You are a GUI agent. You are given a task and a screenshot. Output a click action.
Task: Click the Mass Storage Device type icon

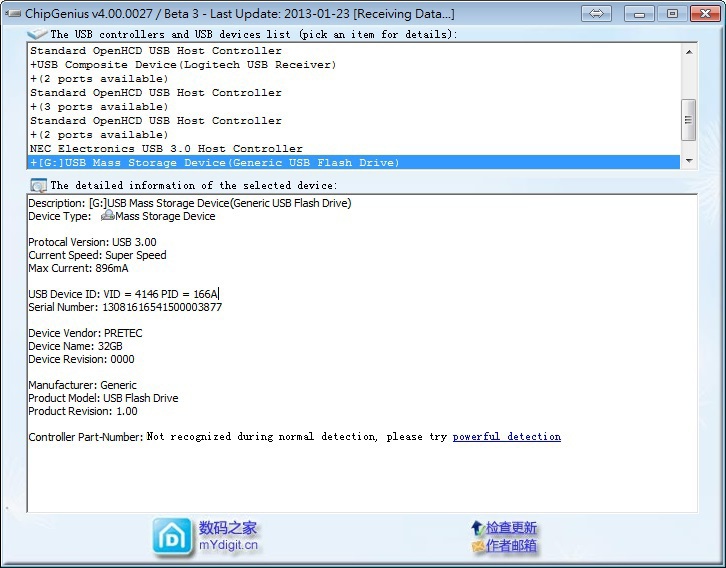(107, 216)
